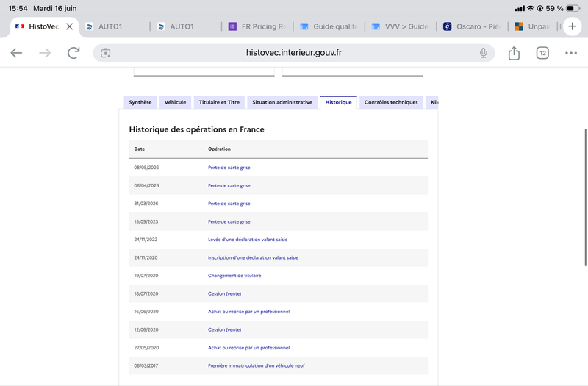This screenshot has width=588, height=386.
Task: Open the Titulaire et Titre tab
Action: coord(219,102)
